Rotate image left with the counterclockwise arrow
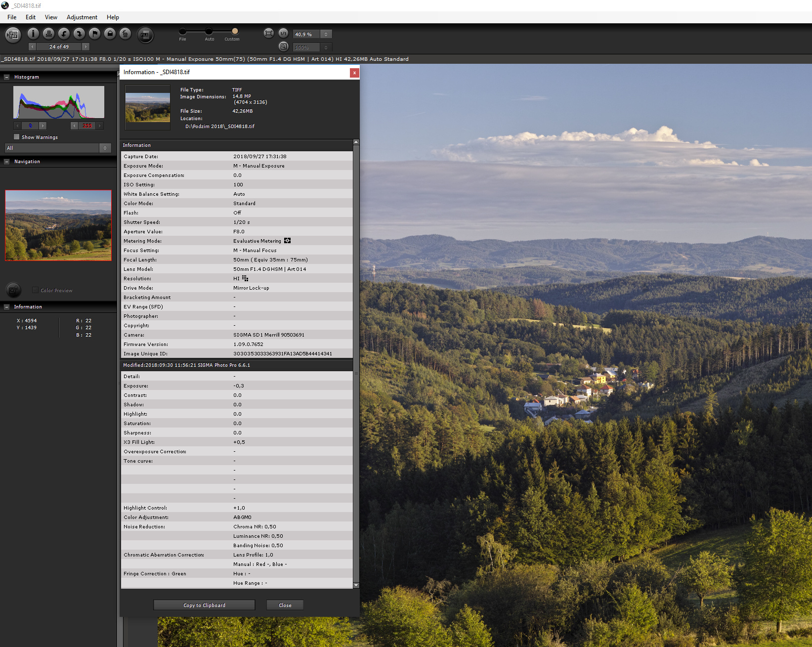This screenshot has width=812, height=647. 64,34
